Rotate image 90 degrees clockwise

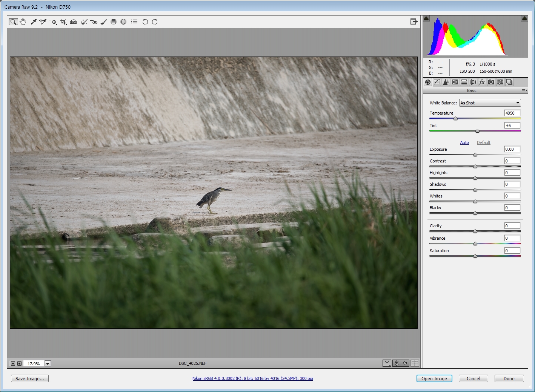155,22
